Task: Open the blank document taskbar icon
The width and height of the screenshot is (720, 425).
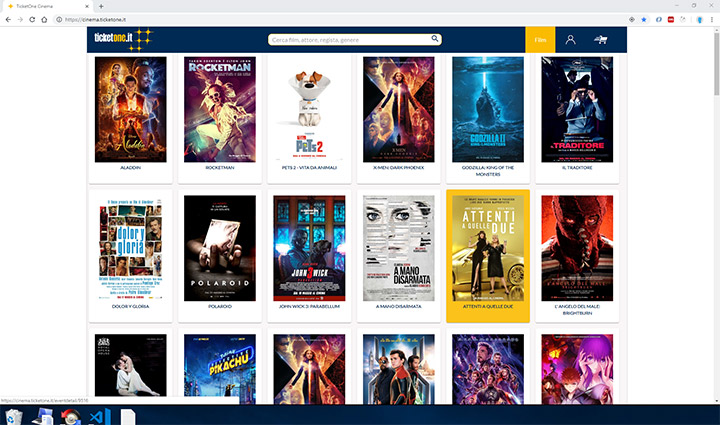Action: 128,417
